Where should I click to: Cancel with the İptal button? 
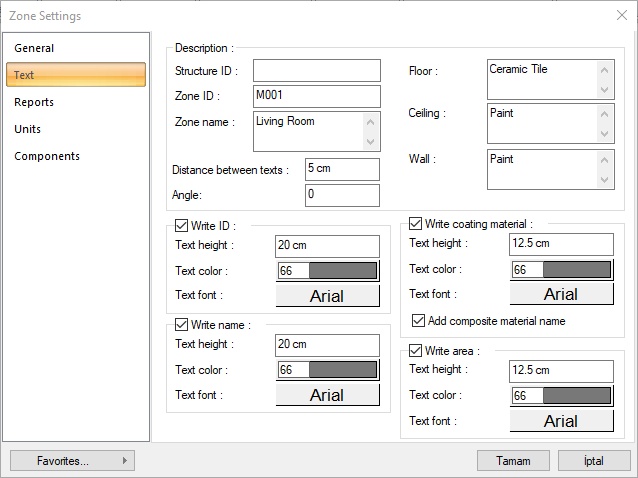(593, 461)
